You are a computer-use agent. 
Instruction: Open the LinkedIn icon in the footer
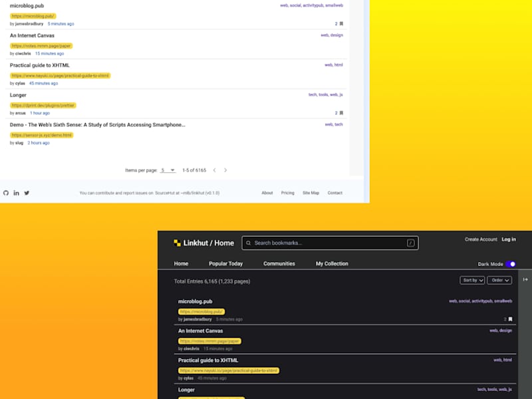point(16,193)
